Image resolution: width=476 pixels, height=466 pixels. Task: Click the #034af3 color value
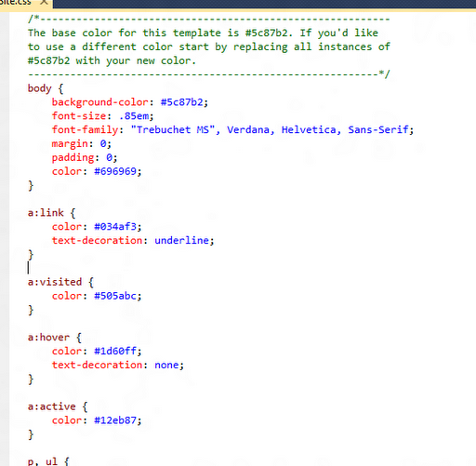[x=115, y=227]
